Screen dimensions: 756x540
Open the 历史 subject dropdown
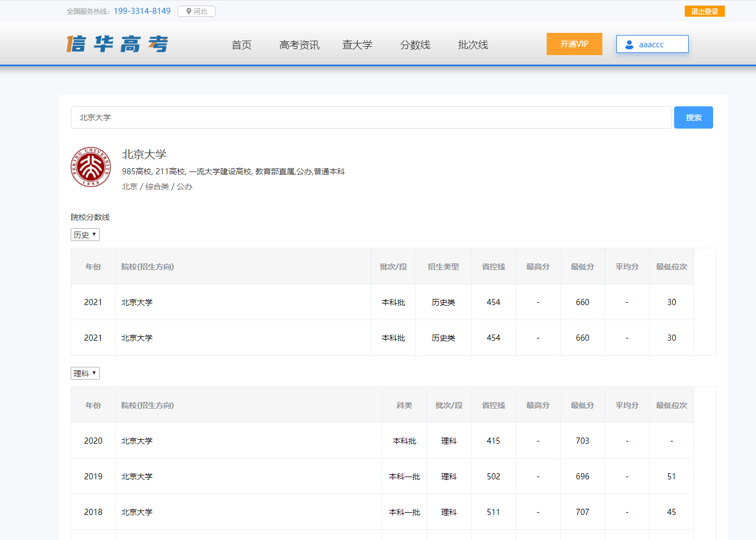pos(85,234)
